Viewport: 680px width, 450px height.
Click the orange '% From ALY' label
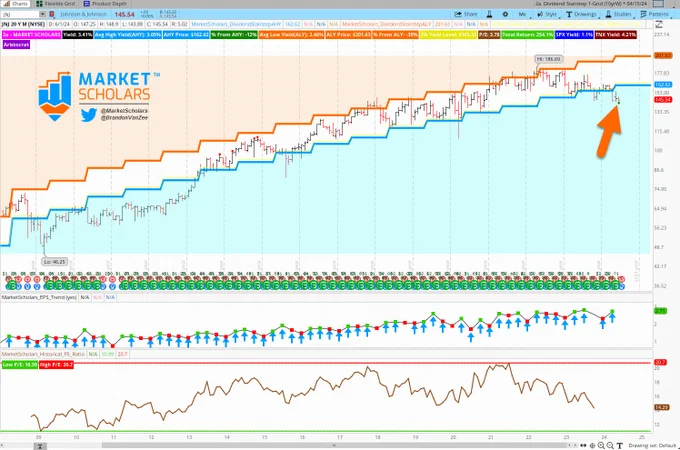point(395,35)
